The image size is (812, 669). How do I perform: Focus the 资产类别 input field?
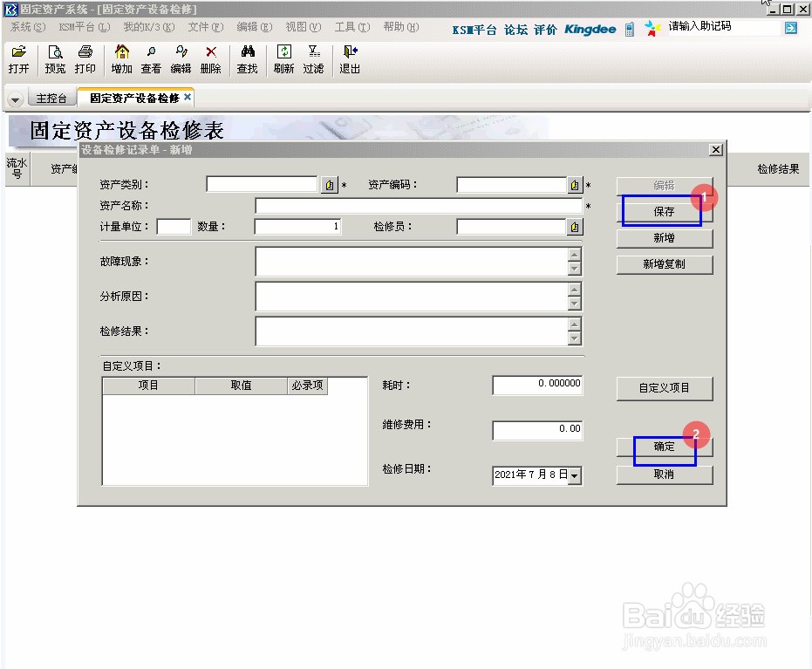pyautogui.click(x=262, y=184)
